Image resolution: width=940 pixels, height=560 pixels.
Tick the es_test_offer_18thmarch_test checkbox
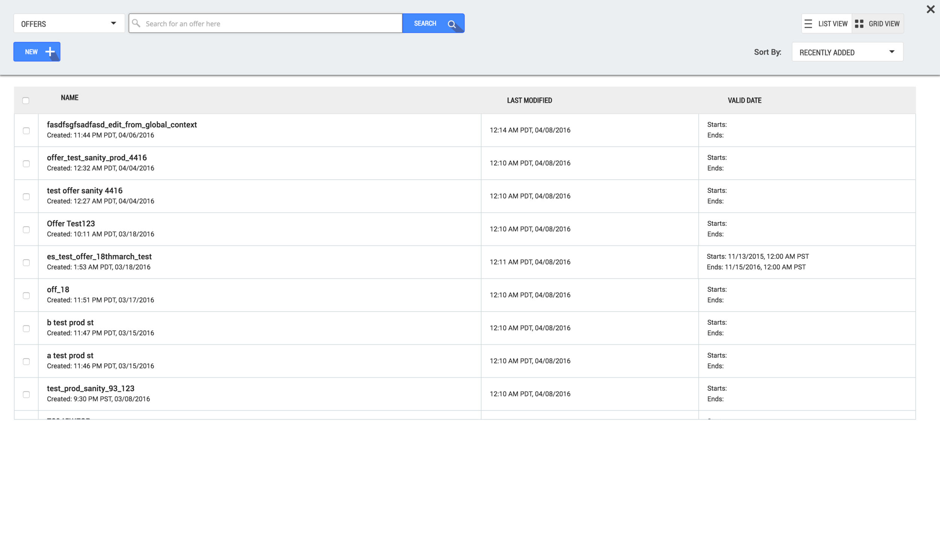(26, 262)
